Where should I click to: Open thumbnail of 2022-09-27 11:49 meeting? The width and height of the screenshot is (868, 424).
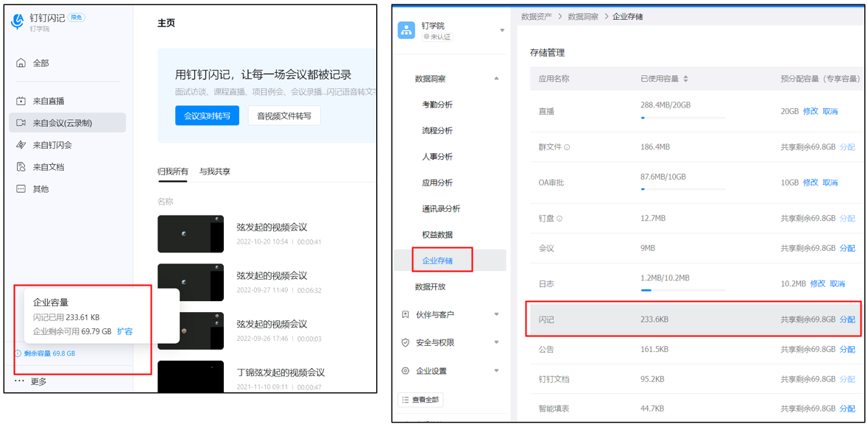[x=191, y=282]
